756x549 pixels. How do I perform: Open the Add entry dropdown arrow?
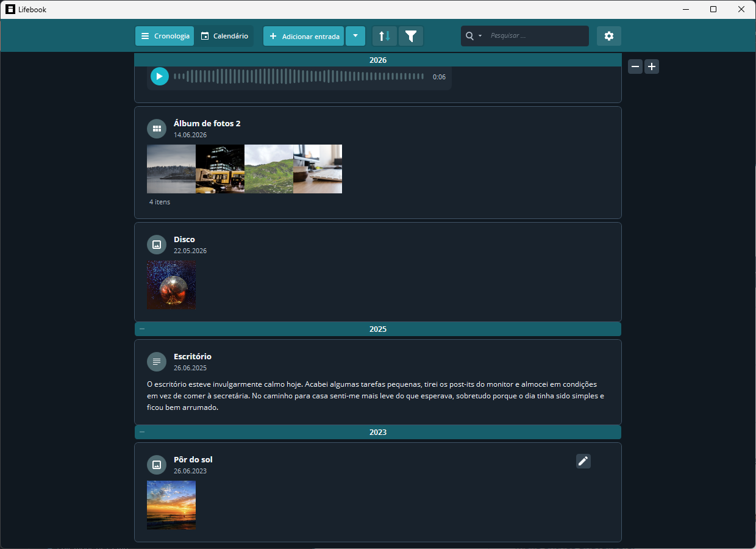pyautogui.click(x=355, y=36)
